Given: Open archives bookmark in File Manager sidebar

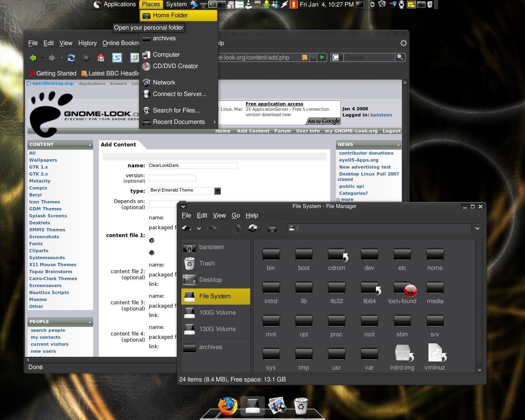Looking at the screenshot, I should (216, 347).
